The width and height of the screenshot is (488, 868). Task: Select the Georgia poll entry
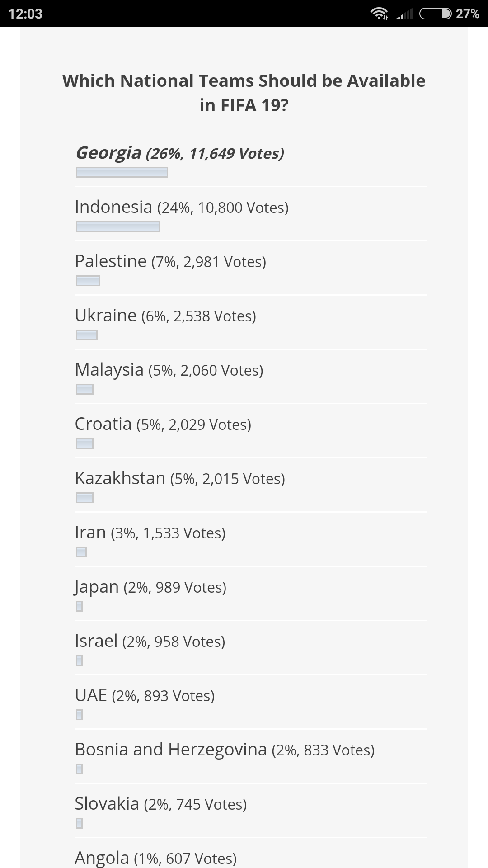coord(179,153)
